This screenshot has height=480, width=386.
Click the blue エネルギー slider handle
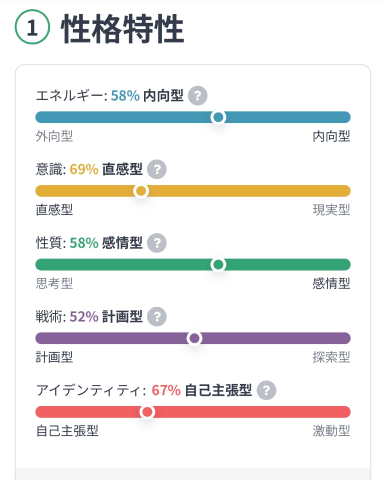click(218, 117)
